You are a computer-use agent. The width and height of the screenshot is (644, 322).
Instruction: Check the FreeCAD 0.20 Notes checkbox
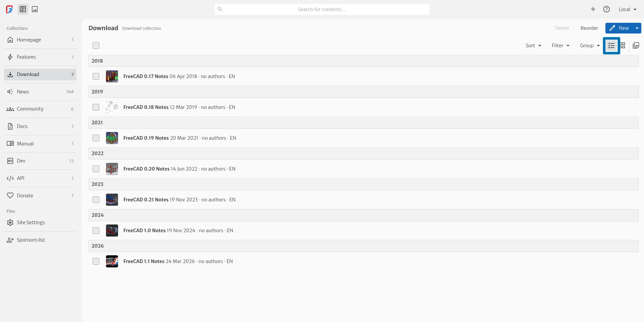point(96,169)
